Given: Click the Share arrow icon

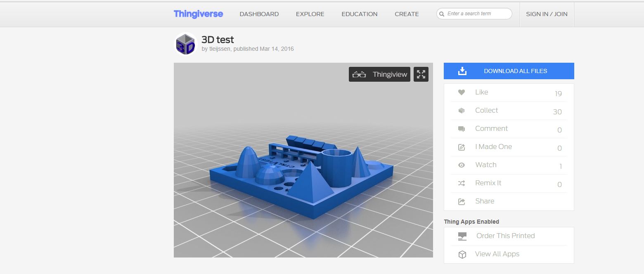Looking at the screenshot, I should pyautogui.click(x=462, y=201).
